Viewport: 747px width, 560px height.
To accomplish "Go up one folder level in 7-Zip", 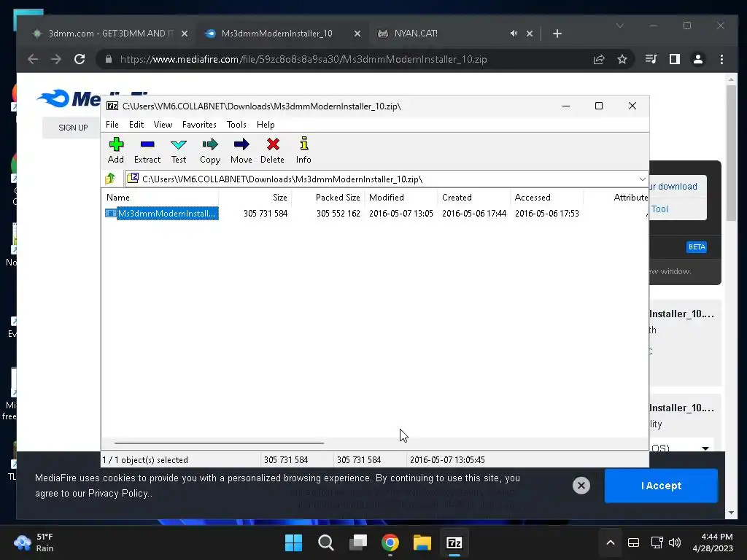I will tap(111, 179).
